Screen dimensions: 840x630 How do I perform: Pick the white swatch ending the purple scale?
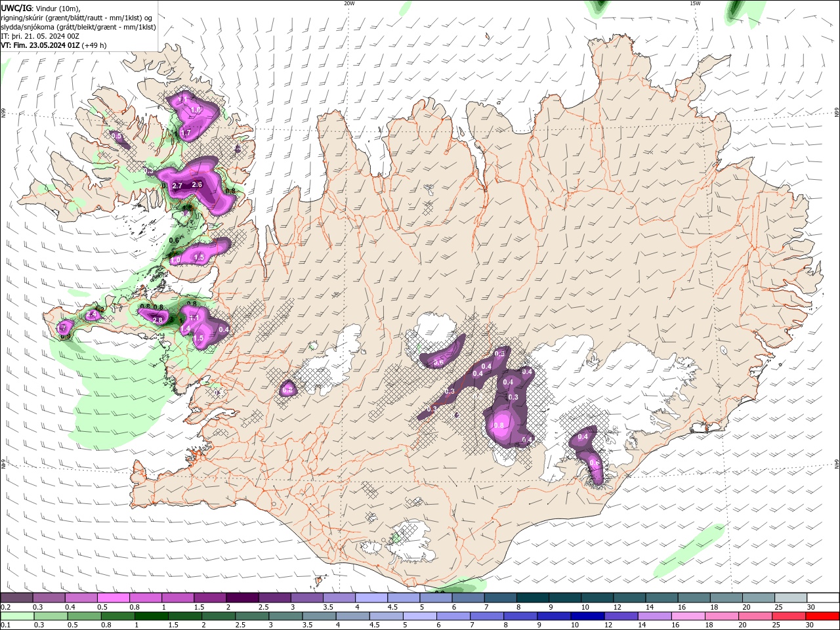[x=823, y=598]
